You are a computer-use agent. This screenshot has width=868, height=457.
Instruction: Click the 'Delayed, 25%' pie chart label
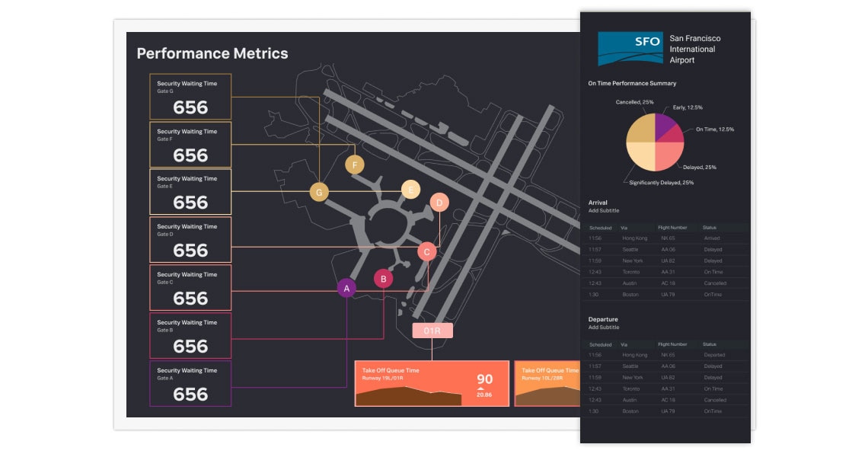pyautogui.click(x=699, y=168)
